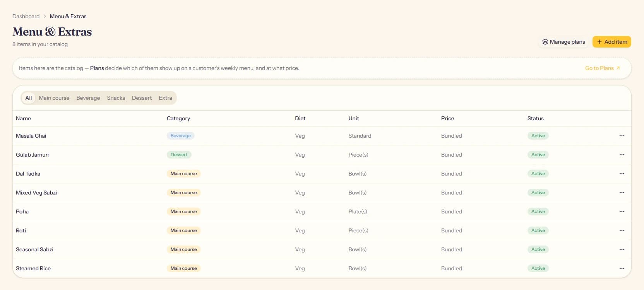Click the Standard unit in Masala Chai row

click(360, 136)
